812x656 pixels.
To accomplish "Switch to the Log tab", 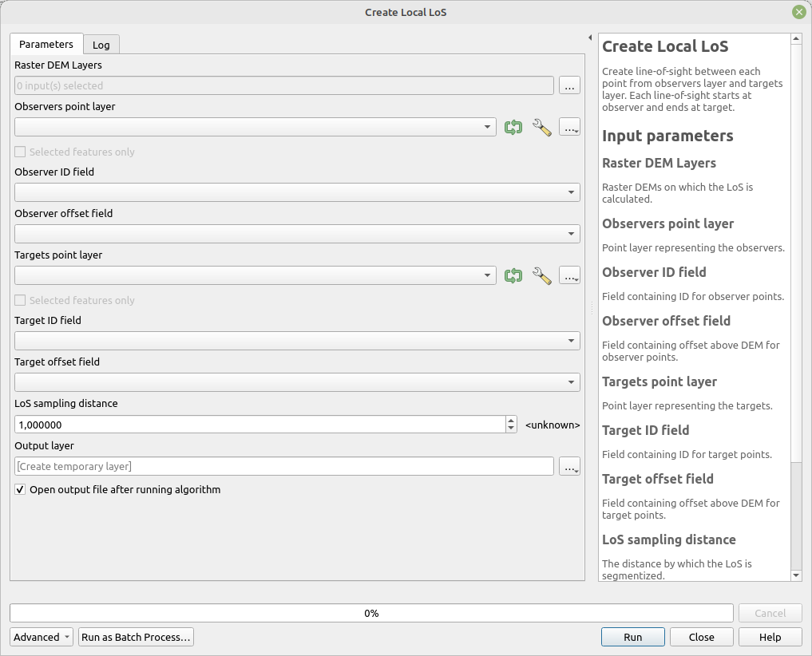I will (x=101, y=45).
